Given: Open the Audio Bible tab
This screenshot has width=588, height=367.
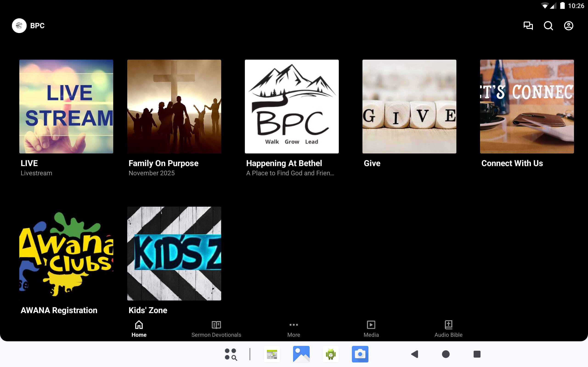Looking at the screenshot, I should point(448,329).
